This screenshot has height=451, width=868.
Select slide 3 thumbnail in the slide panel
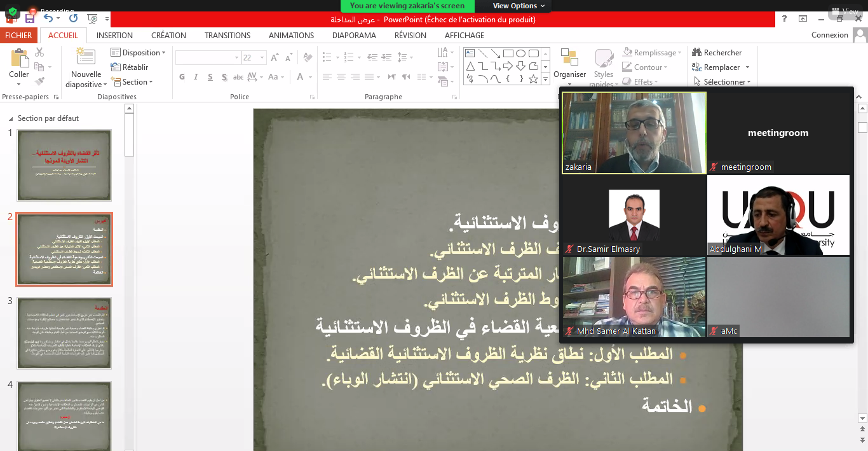[64, 335]
